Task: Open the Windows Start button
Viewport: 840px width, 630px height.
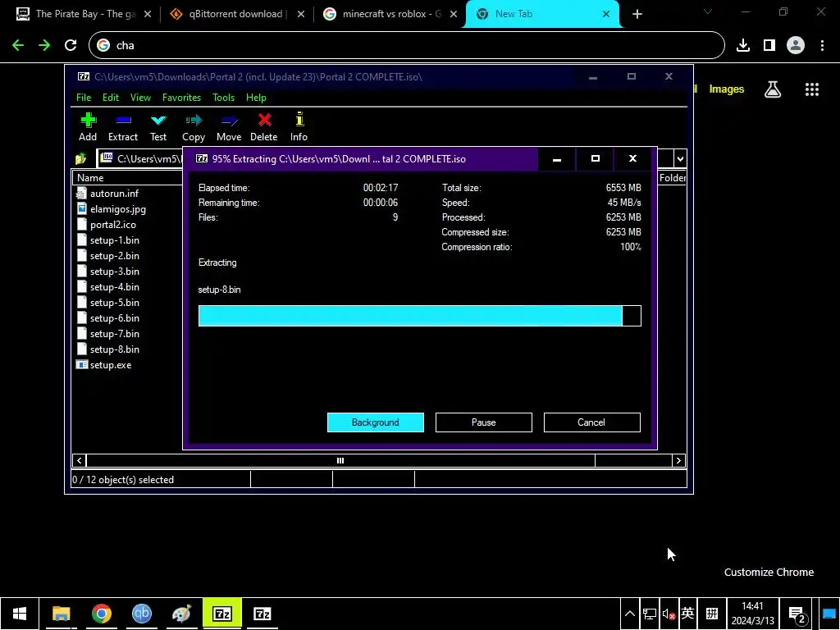Action: point(20,614)
